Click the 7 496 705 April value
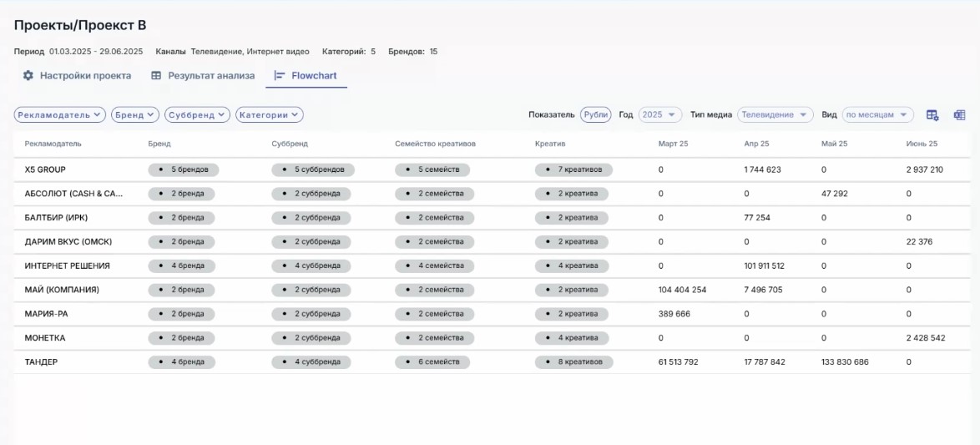 (763, 290)
